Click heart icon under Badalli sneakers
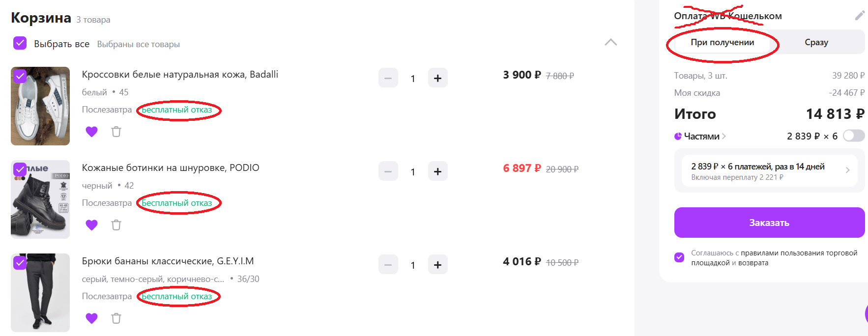This screenshot has width=868, height=336. [91, 132]
